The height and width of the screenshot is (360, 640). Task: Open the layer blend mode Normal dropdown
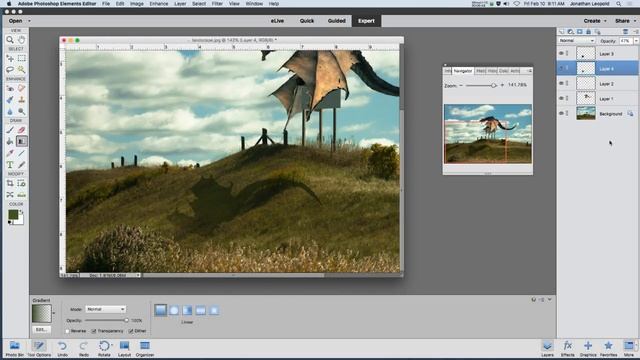(576, 41)
